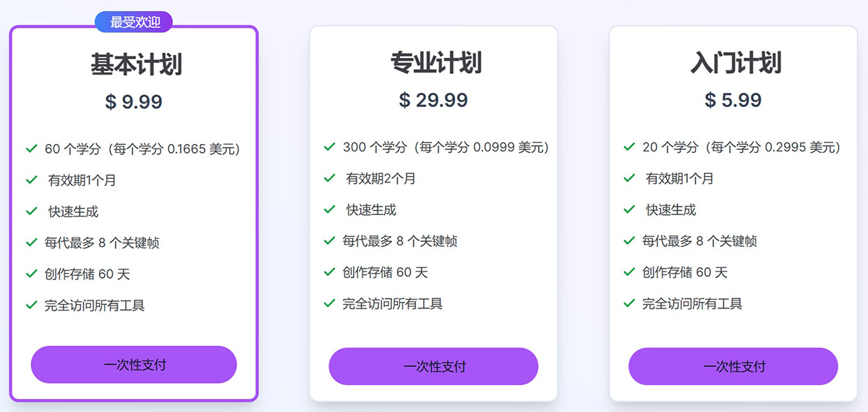Click the checkmark beside 60 个学分
Viewport: 868px width, 412px height.
31,148
